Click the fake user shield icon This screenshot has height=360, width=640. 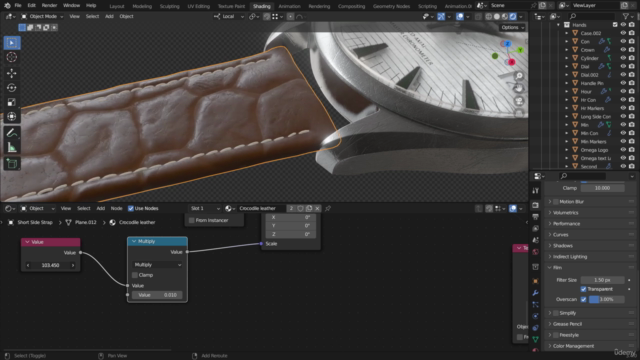[300, 208]
